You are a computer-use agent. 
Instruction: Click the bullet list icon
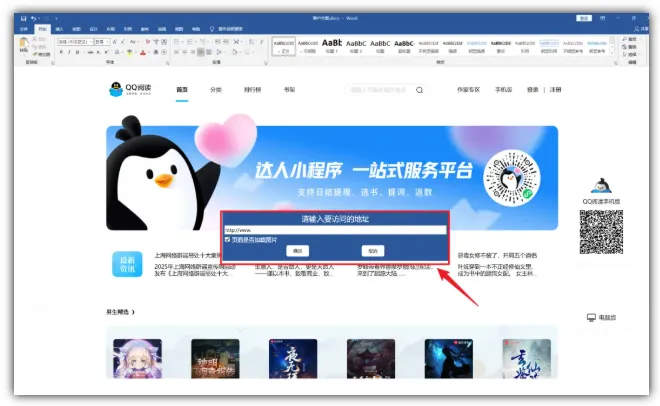(x=176, y=42)
